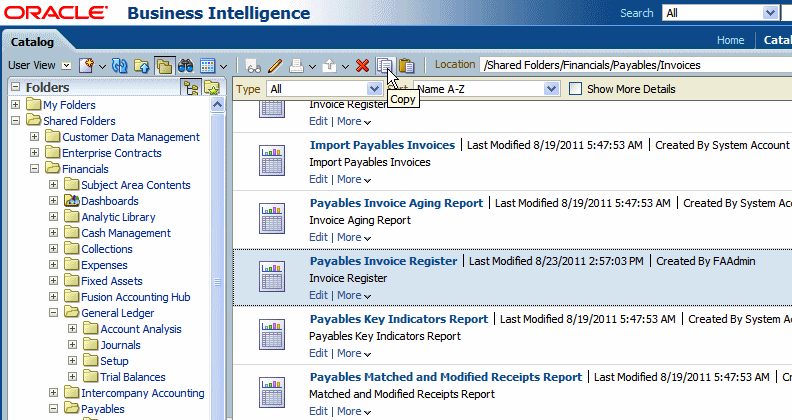Open the list view type dropdown arrow
This screenshot has height=420, width=792.
pyautogui.click(x=223, y=66)
